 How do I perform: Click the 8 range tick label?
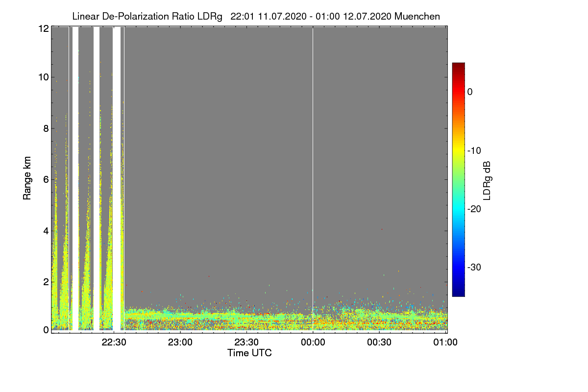[x=46, y=129]
